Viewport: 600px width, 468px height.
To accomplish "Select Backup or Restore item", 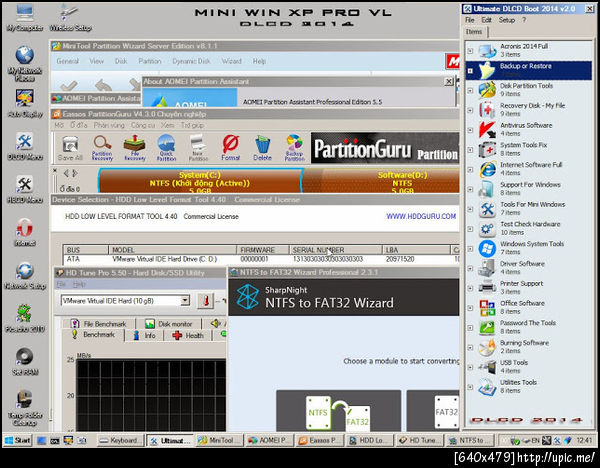I will pyautogui.click(x=528, y=70).
